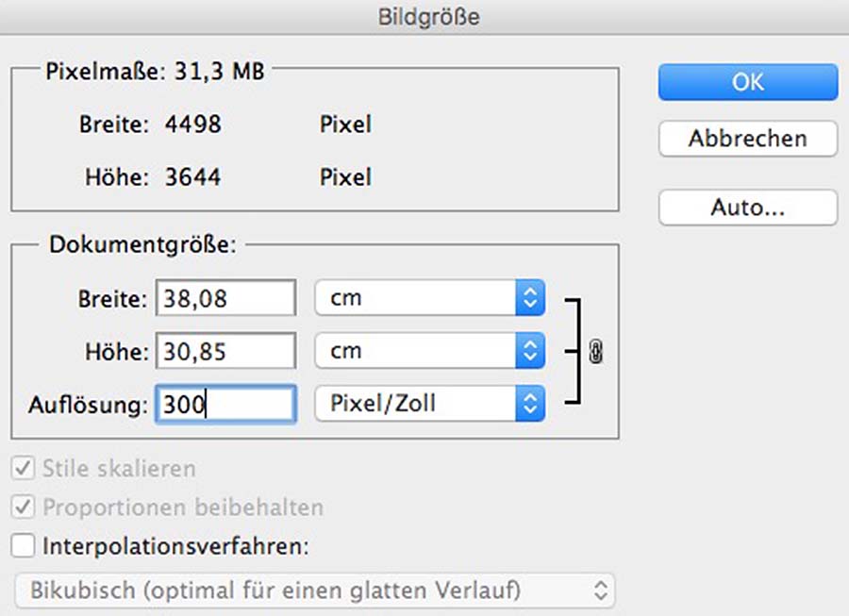
Task: Open the Bikubisch interpolation method dropdown
Action: tap(315, 591)
